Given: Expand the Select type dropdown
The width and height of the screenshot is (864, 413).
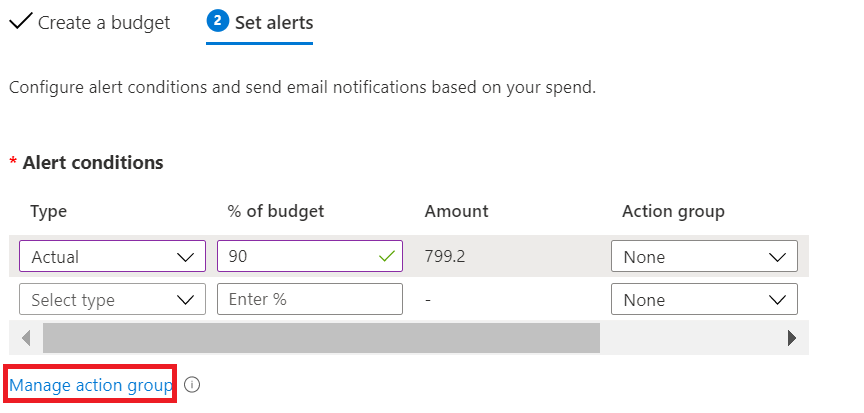Looking at the screenshot, I should [112, 300].
